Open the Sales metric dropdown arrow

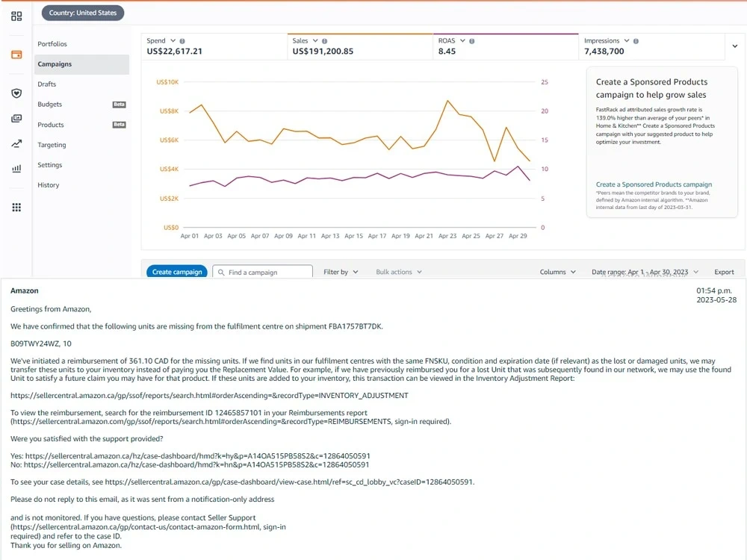pyautogui.click(x=315, y=41)
